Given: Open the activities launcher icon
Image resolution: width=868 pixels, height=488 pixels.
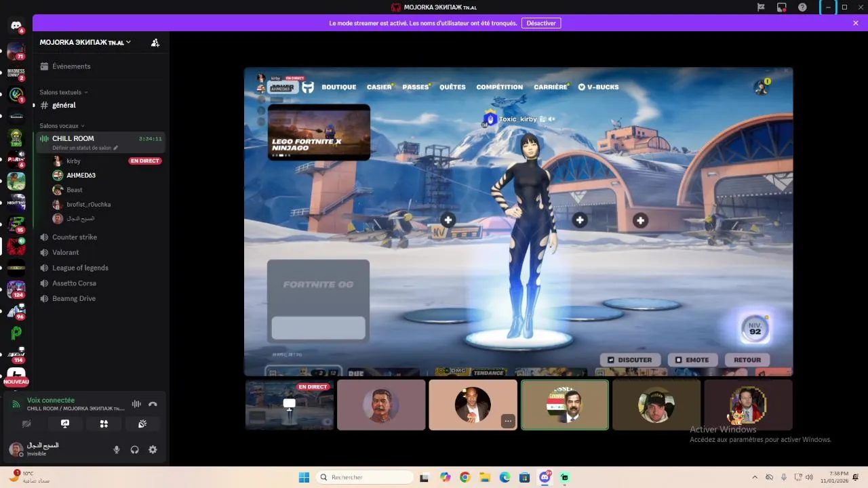Looking at the screenshot, I should (104, 424).
